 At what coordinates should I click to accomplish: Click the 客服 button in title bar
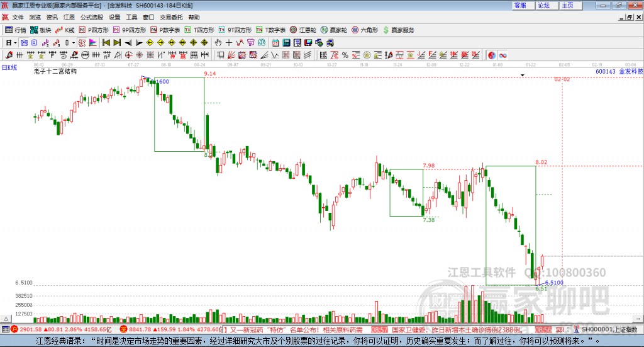click(523, 5)
